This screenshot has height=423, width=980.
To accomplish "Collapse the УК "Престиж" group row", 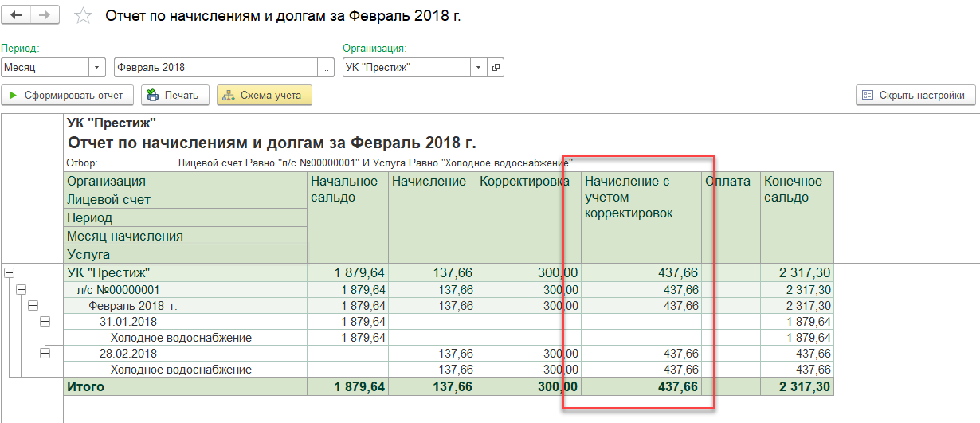I will tap(9, 272).
